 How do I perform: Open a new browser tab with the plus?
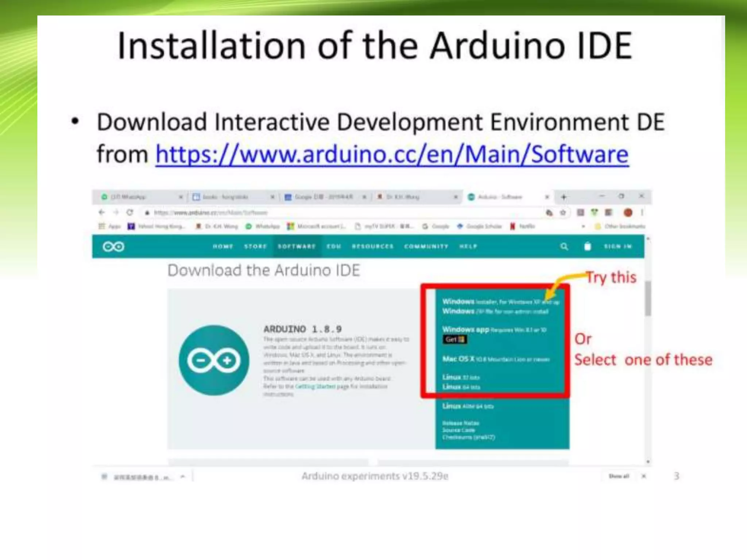[564, 197]
